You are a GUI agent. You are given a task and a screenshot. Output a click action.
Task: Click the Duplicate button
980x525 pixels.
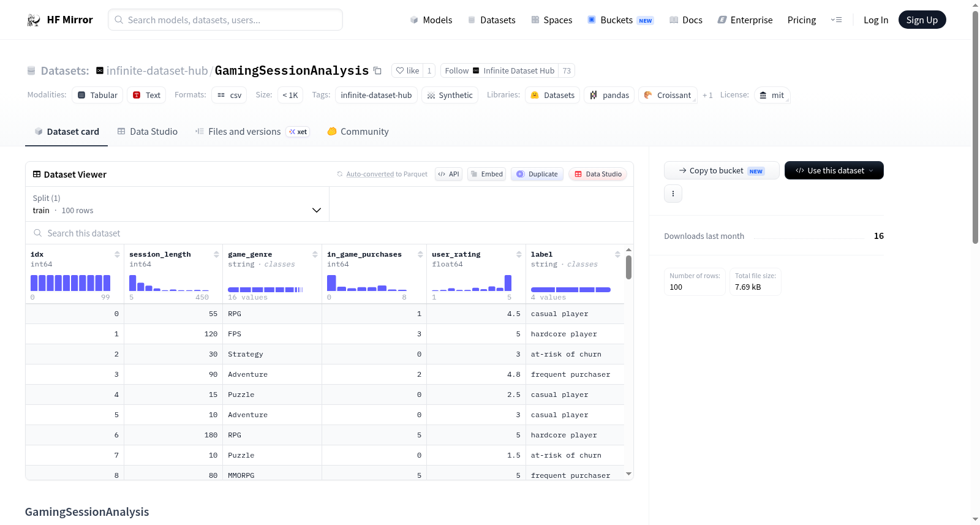tap(537, 174)
